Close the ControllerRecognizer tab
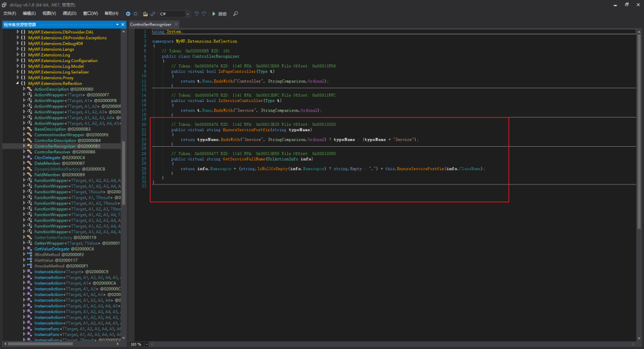This screenshot has height=349, width=644. pos(176,24)
